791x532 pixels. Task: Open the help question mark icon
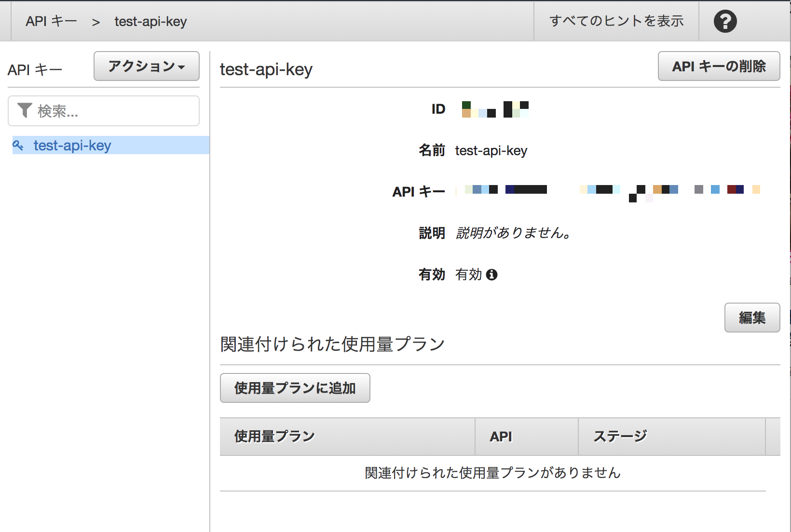pos(725,21)
